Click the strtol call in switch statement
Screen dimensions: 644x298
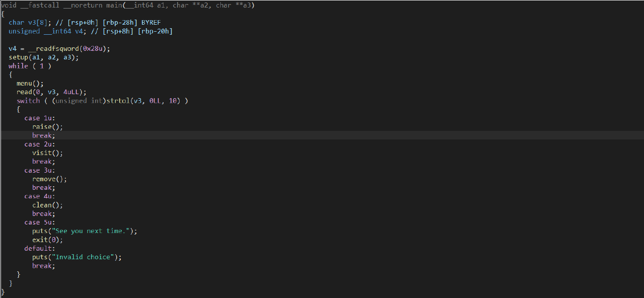pyautogui.click(x=117, y=101)
